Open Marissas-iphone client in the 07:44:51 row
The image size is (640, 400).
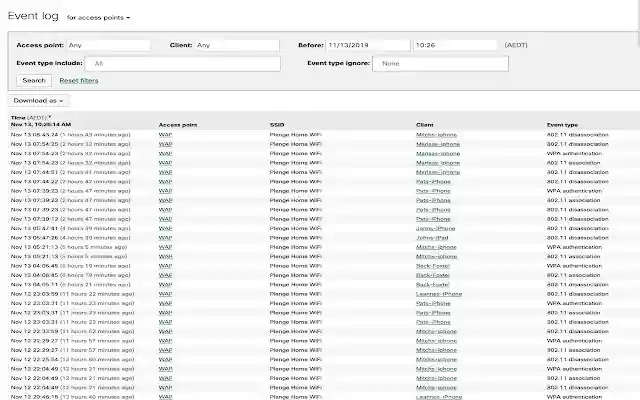tap(438, 172)
